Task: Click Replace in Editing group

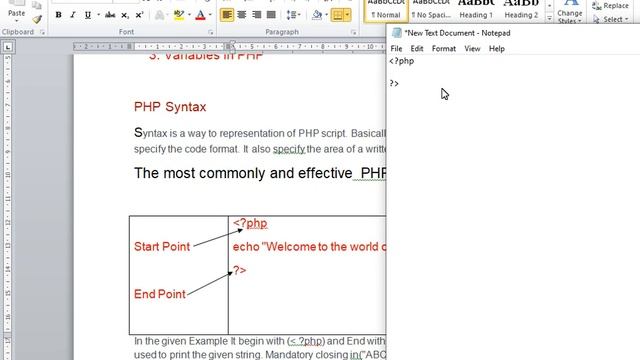Action: [x=611, y=6]
